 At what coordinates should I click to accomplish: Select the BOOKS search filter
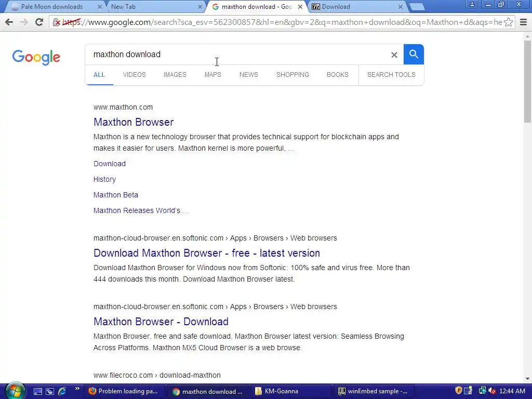(x=338, y=75)
